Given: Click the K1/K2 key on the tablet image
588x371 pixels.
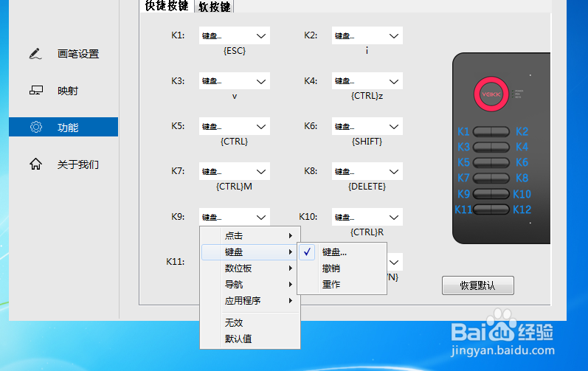Looking at the screenshot, I should pos(491,131).
